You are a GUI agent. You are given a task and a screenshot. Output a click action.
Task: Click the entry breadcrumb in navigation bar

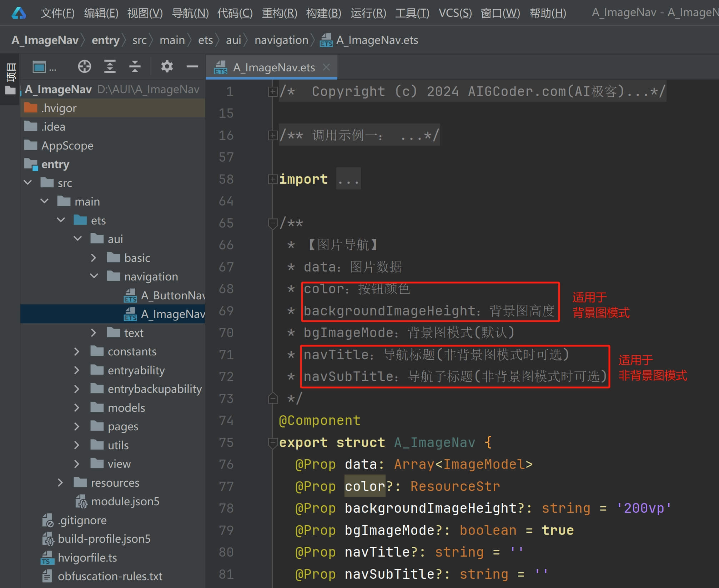point(105,40)
